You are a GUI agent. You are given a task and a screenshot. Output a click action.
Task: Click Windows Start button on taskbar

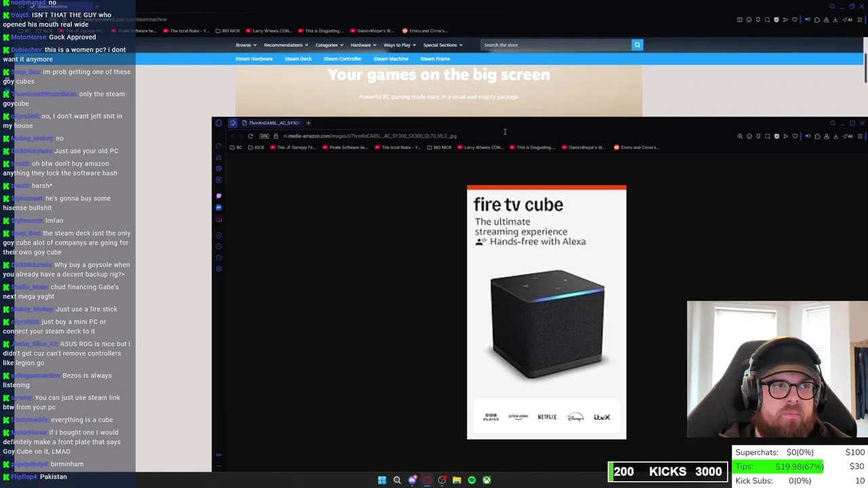click(382, 480)
